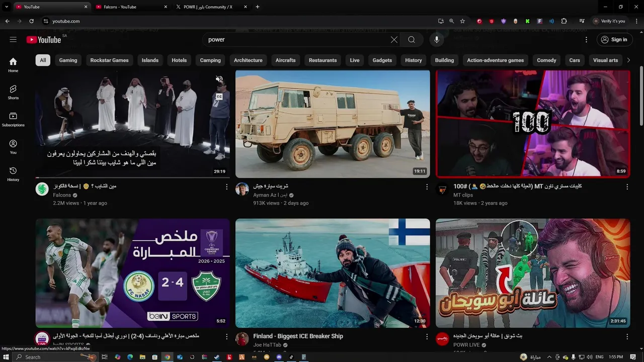Open more options for POWR LIVE video
The height and width of the screenshot is (362, 644).
[627, 336]
